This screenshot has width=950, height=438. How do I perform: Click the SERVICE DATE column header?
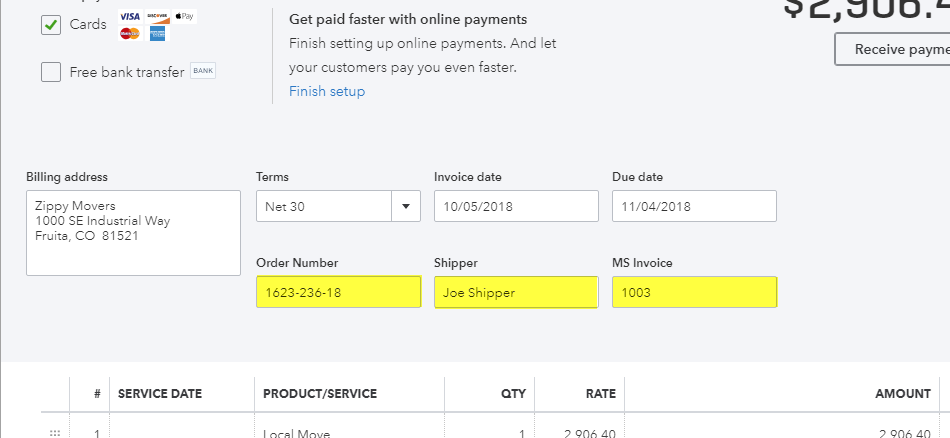tap(160, 394)
